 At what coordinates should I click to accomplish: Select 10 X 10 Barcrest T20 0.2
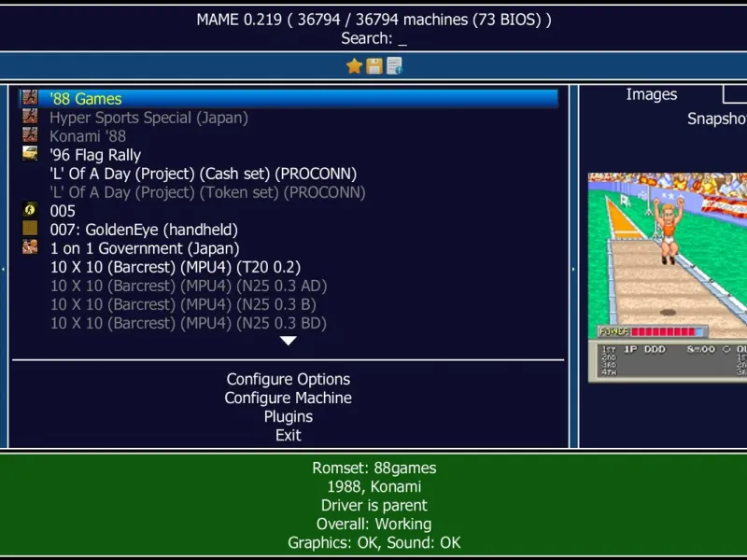pos(176,267)
